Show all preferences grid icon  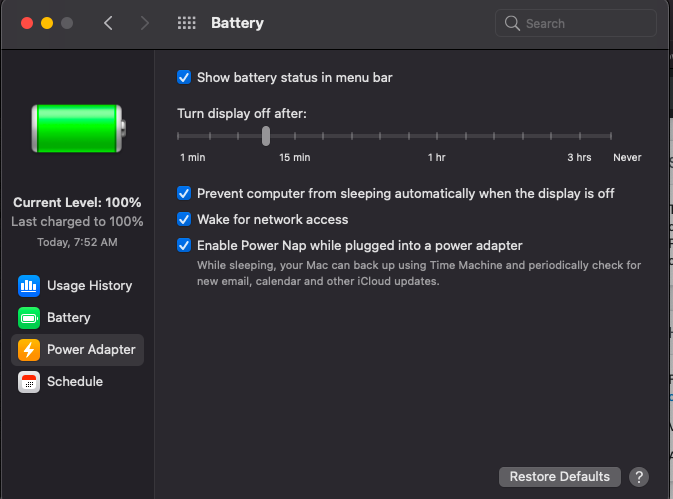click(187, 23)
